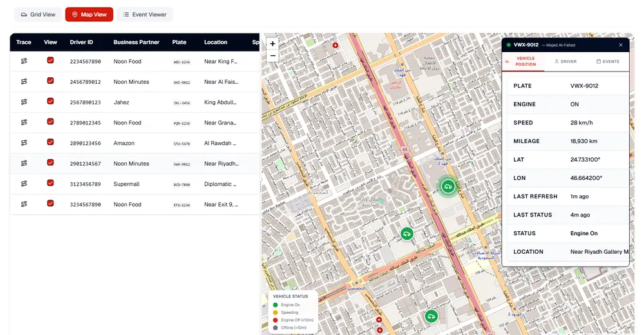The width and height of the screenshot is (644, 335).
Task: Uncheck View for driver 2456789012
Action: [x=50, y=81]
